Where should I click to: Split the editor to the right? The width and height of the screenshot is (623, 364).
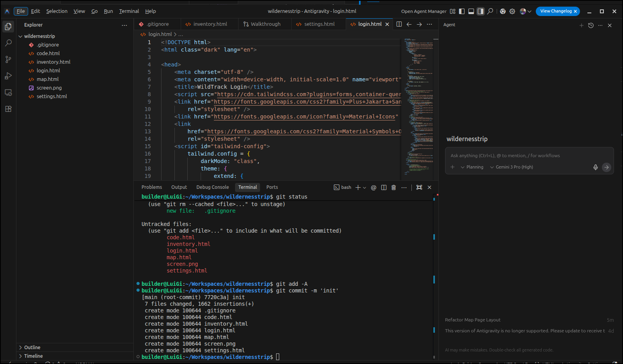pyautogui.click(x=399, y=24)
